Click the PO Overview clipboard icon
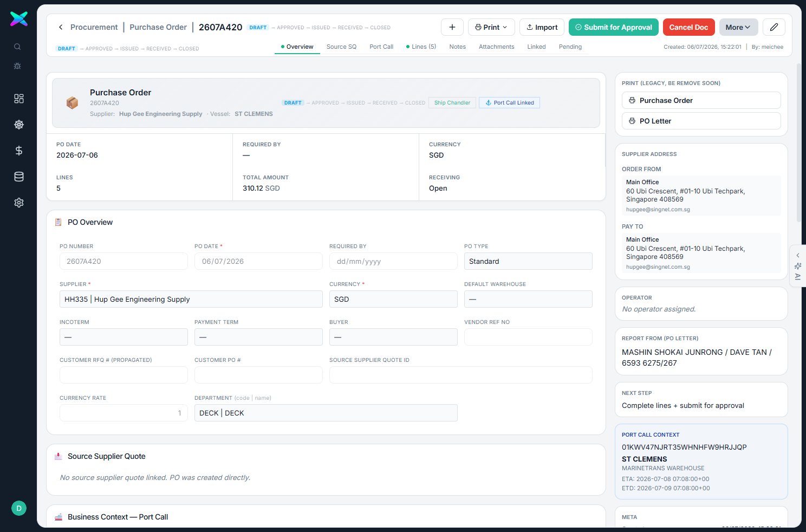The height and width of the screenshot is (532, 806). coord(58,222)
